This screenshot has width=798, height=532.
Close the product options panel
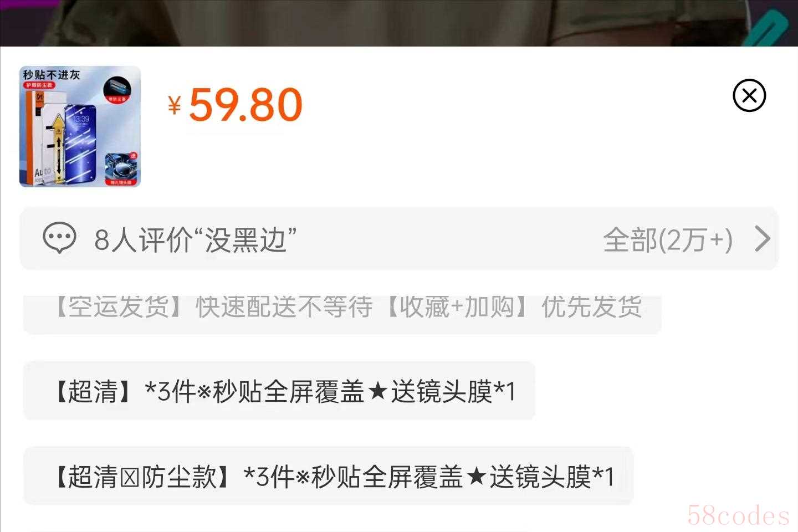pyautogui.click(x=749, y=96)
